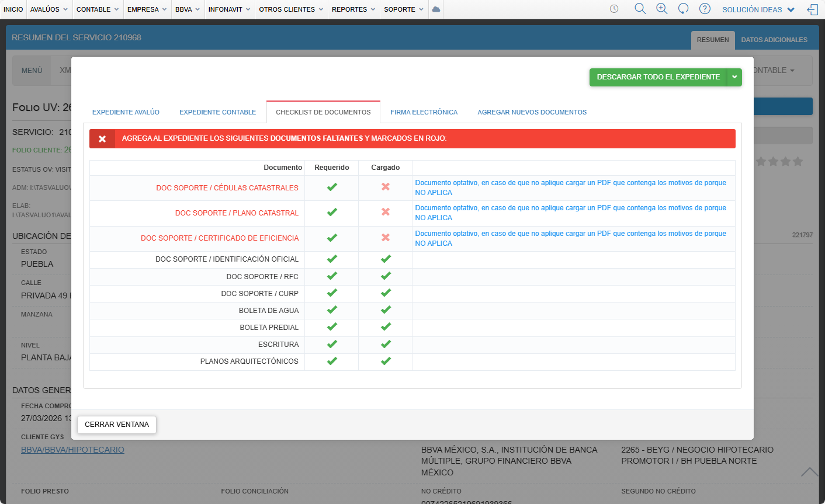Expand the Avalúos menu dropdown
Image resolution: width=825 pixels, height=504 pixels.
pyautogui.click(x=49, y=9)
